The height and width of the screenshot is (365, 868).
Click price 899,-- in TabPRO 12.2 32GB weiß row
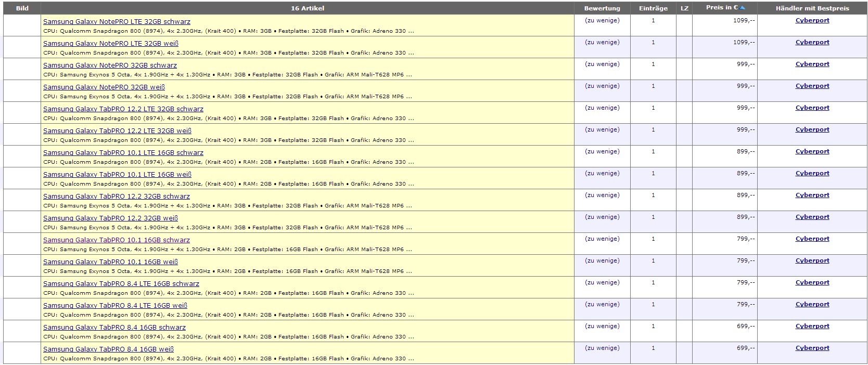[746, 217]
